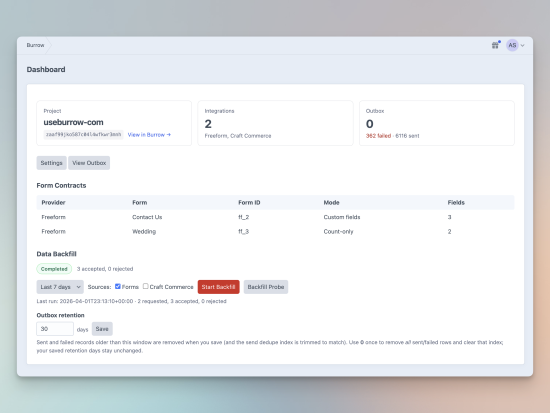Click the Data Backfill heading
The image size is (550, 413).
pyautogui.click(x=56, y=254)
